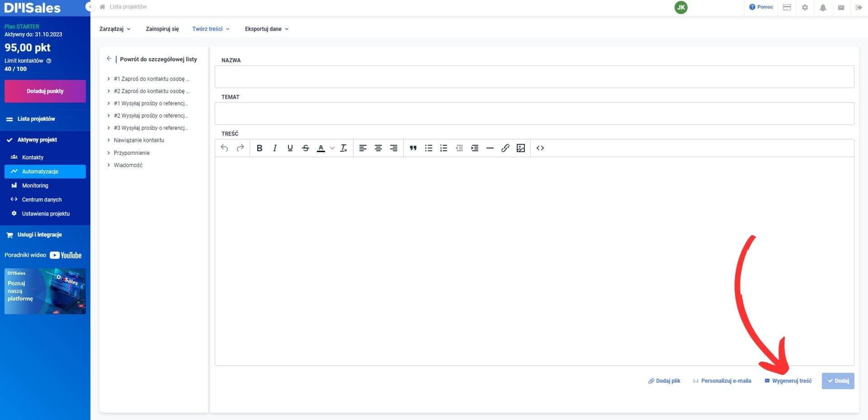Open the source code view icon
This screenshot has height=420, width=868.
click(540, 148)
